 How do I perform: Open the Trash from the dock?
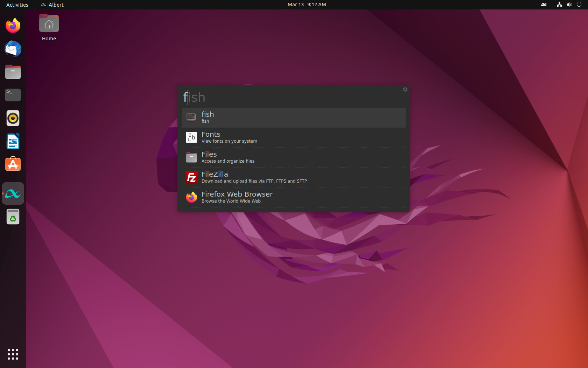pyautogui.click(x=13, y=217)
